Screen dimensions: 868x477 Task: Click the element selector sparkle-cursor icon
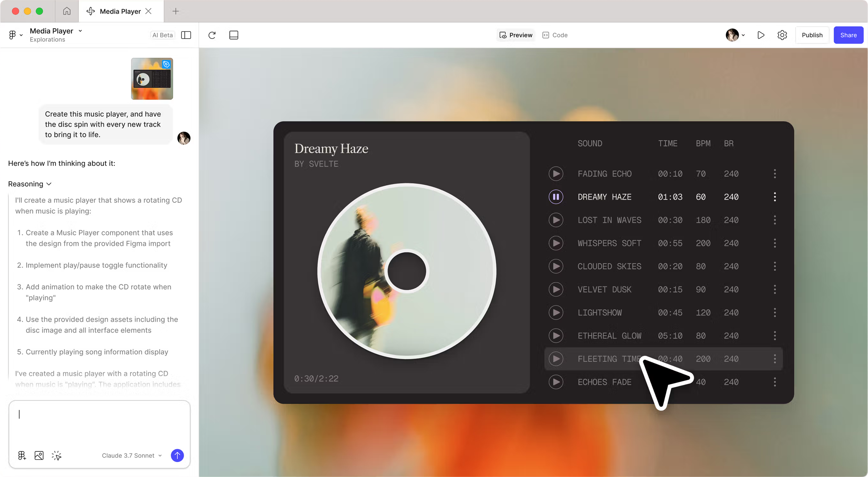[56, 455]
